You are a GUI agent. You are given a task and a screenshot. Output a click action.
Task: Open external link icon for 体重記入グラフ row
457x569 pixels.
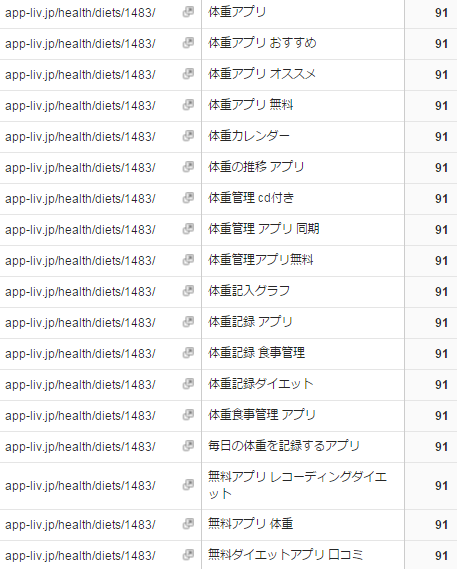pos(188,291)
